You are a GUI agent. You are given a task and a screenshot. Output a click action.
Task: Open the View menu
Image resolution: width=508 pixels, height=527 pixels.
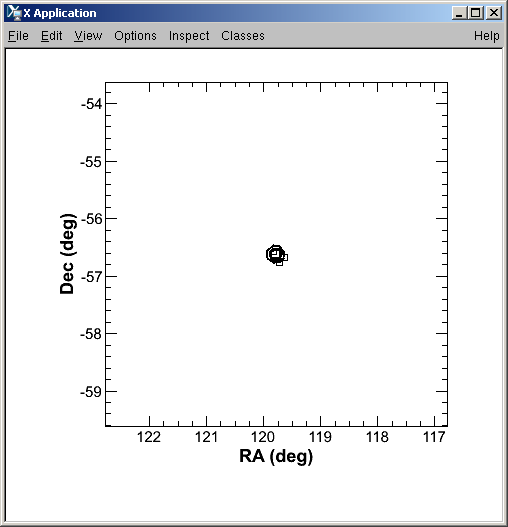[88, 36]
